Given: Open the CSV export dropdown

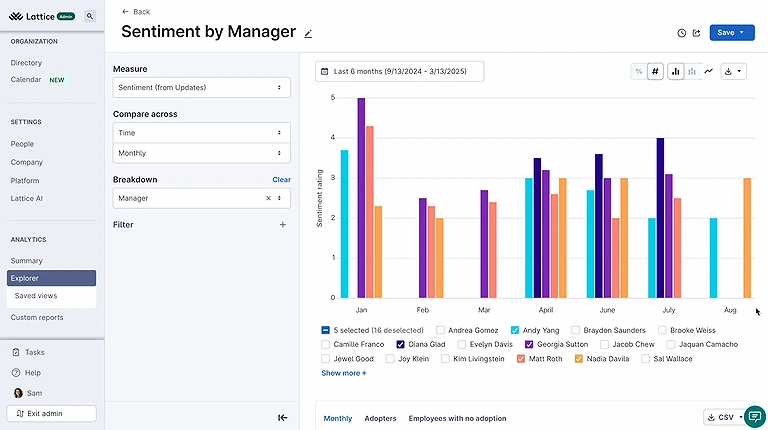Looking at the screenshot, I should 723,417.
